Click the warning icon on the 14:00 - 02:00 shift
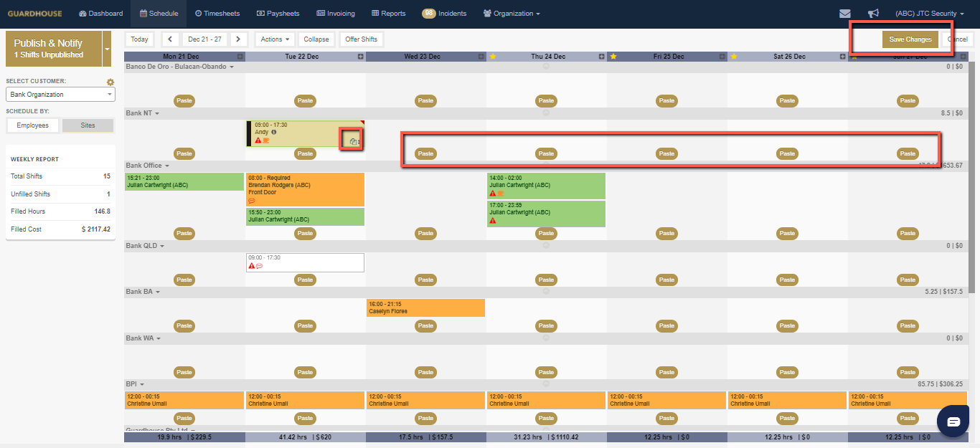This screenshot has width=980, height=448. coord(493,193)
